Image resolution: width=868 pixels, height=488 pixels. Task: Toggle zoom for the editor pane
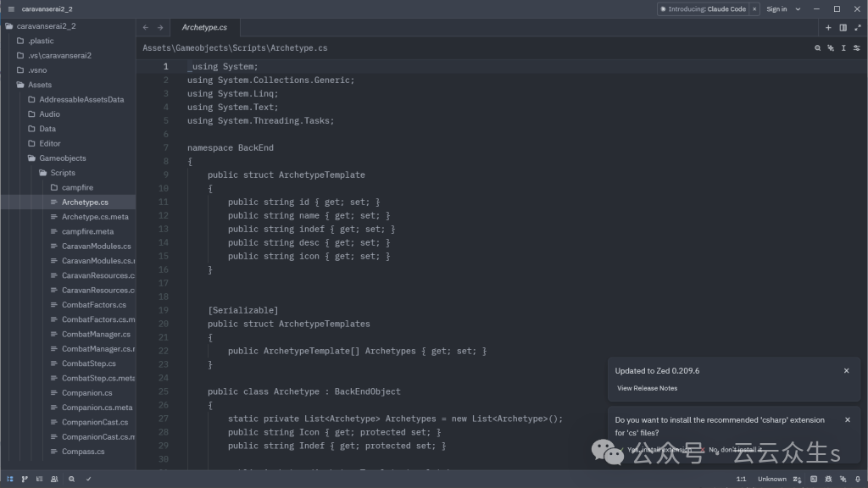coord(857,27)
